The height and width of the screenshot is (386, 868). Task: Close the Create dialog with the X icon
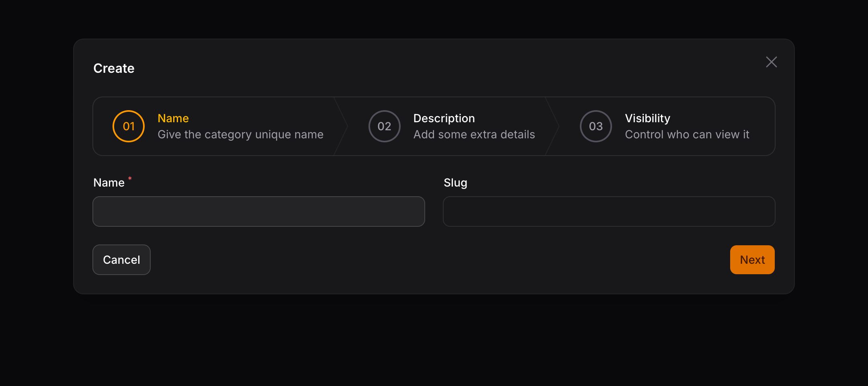coord(771,62)
